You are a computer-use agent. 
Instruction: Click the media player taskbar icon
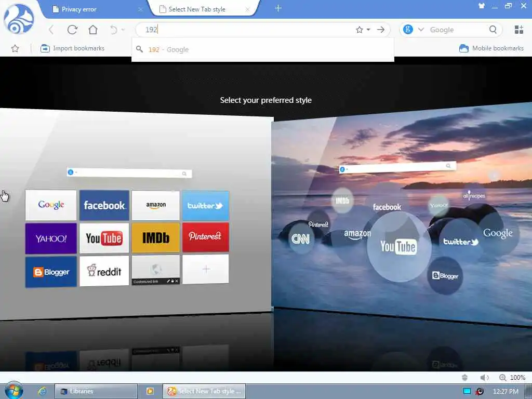point(150,391)
